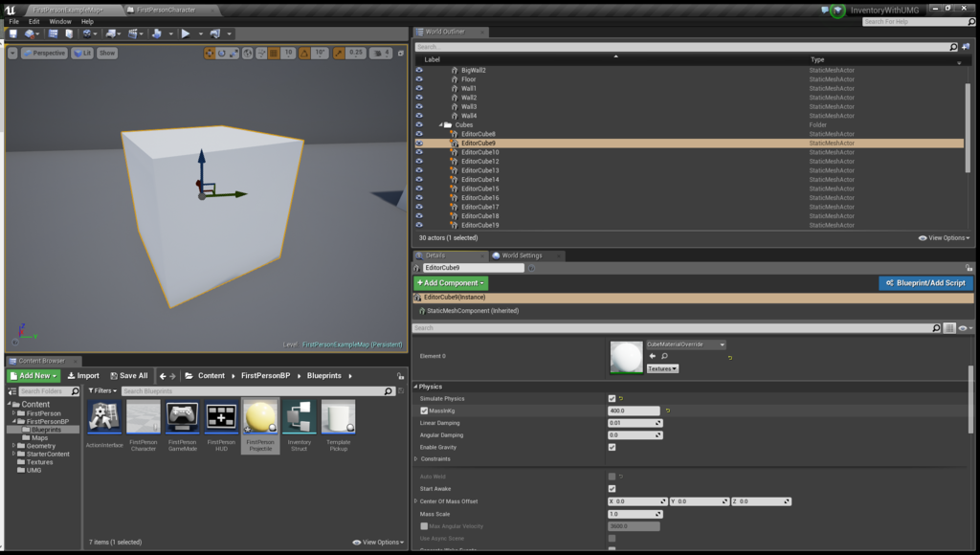Click the Play button in the toolbar

pos(186,33)
